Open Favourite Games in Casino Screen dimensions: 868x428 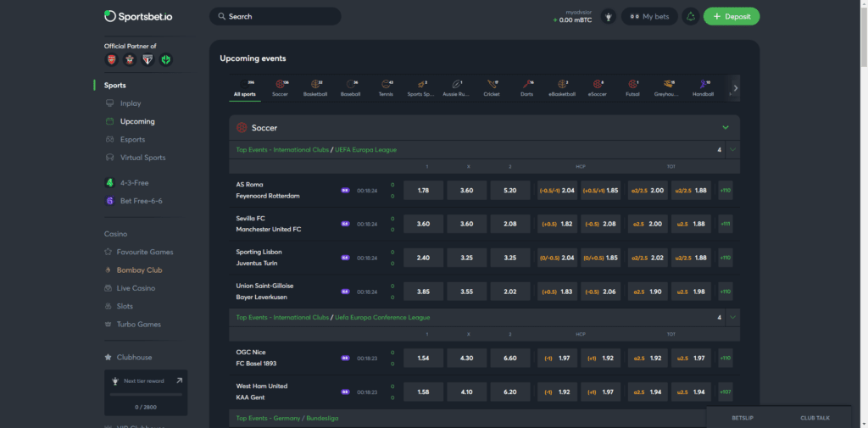144,252
